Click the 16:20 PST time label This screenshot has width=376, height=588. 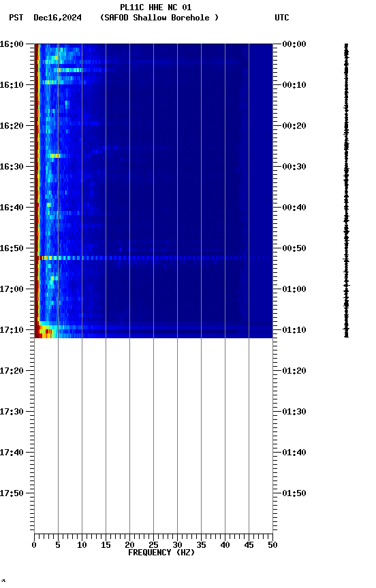point(12,126)
